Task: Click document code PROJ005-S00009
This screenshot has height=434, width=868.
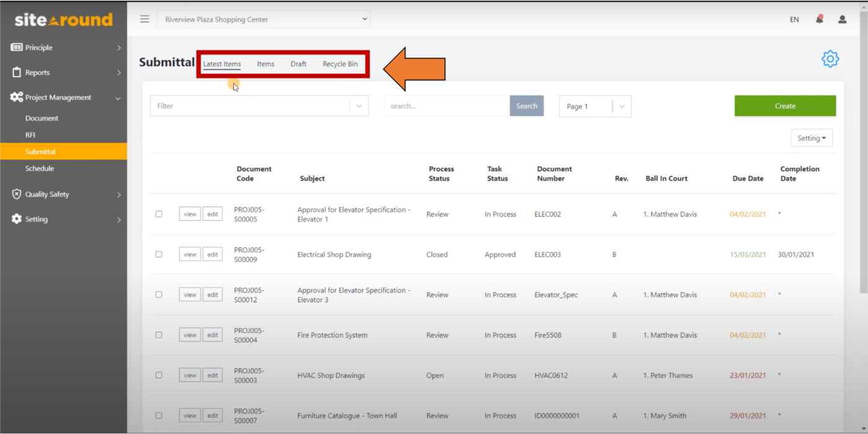Action: click(x=249, y=255)
